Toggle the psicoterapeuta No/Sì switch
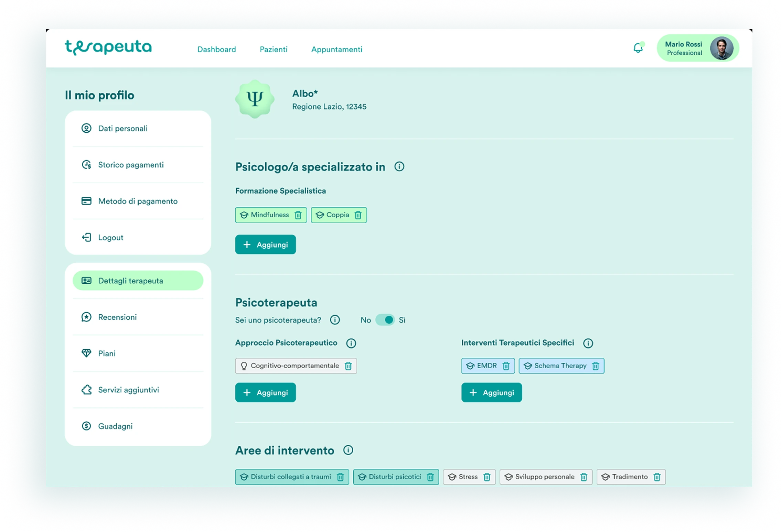The image size is (781, 532). coord(385,320)
